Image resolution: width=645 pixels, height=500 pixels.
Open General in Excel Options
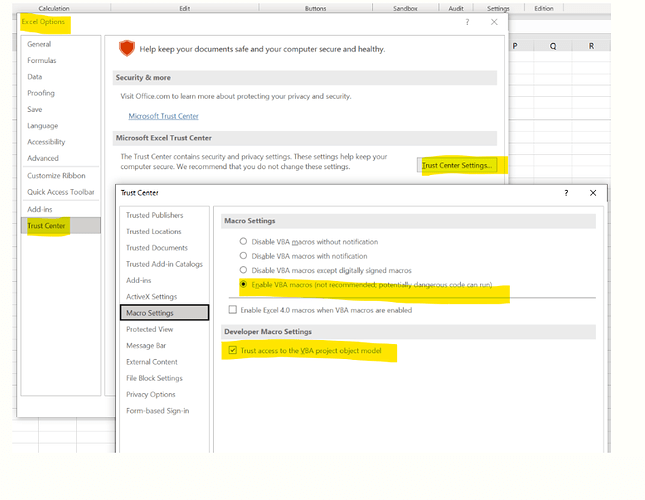pyautogui.click(x=39, y=44)
